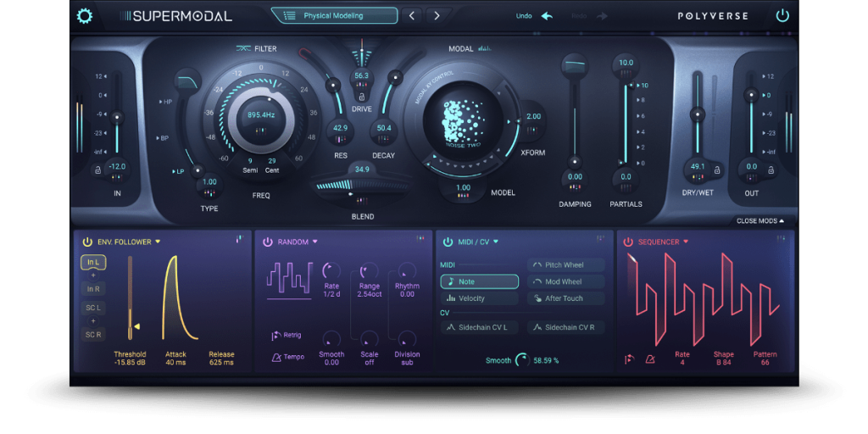Select the Mod Wheel MIDI source
The image size is (868, 434).
click(x=565, y=281)
